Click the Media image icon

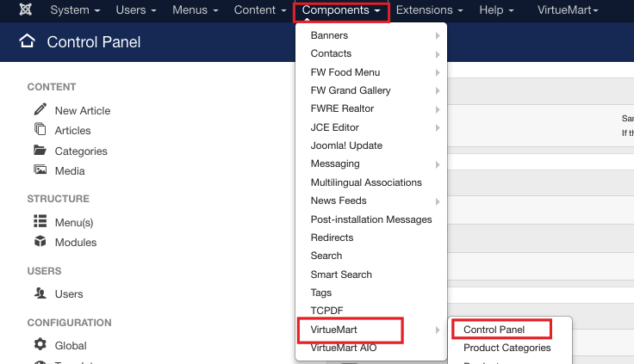pos(40,170)
